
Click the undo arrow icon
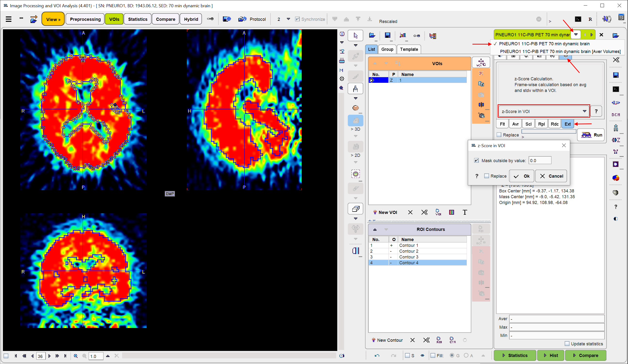coord(377,356)
